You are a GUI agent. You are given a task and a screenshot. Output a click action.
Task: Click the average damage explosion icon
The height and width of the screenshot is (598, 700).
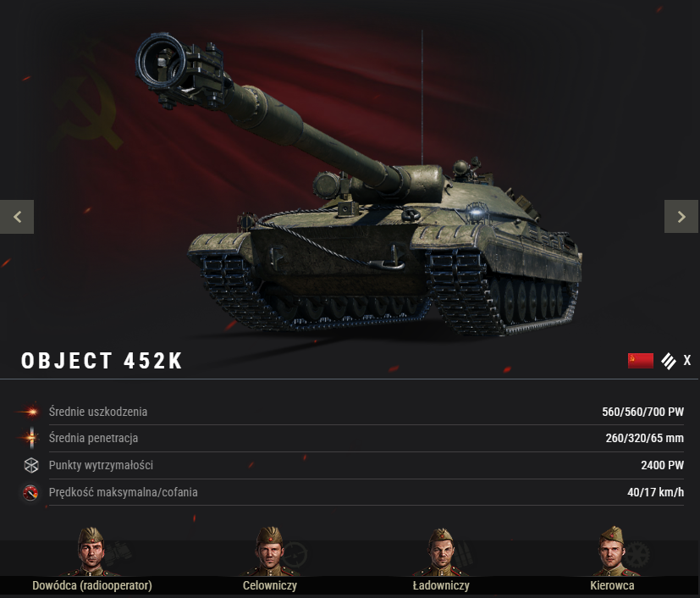pos(30,412)
